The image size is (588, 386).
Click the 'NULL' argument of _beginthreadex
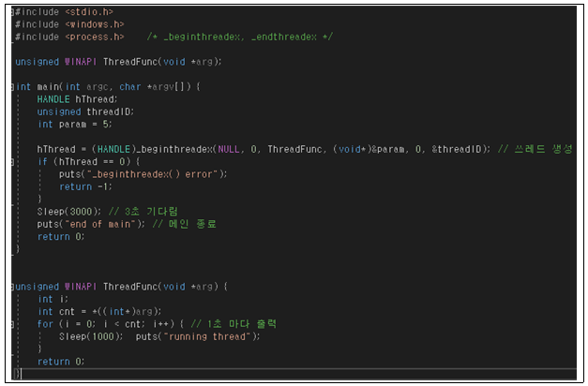[229, 149]
